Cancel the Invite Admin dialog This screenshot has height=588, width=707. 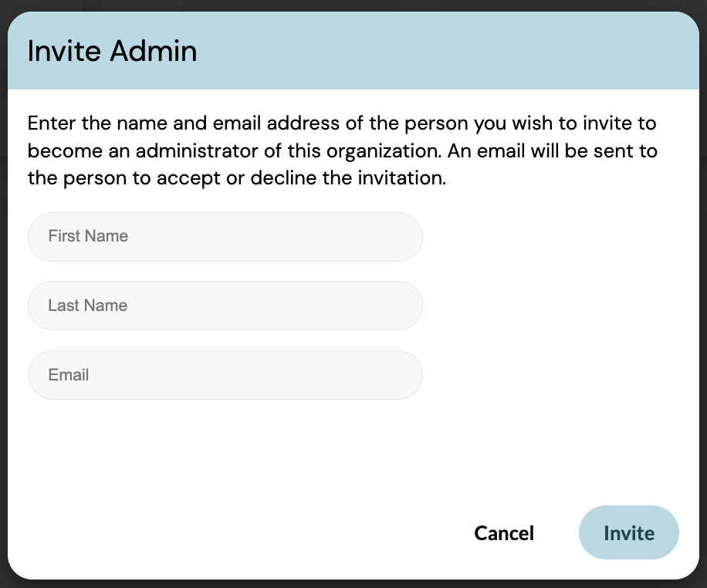click(504, 533)
